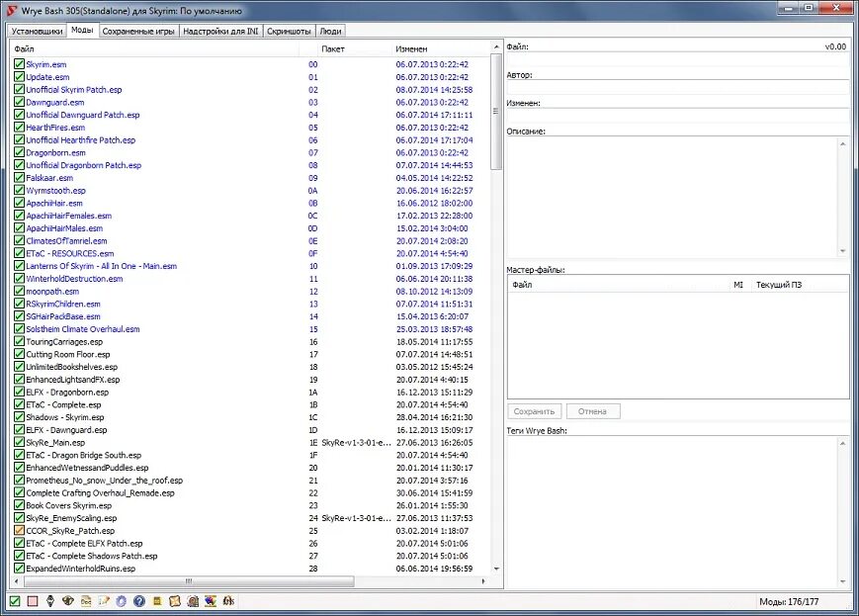Switch to the Установщики tab
Viewport: 859px width, 616px height.
coord(37,32)
